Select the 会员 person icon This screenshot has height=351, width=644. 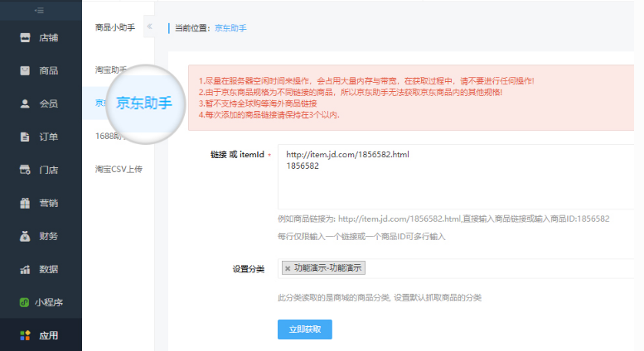pos(25,103)
